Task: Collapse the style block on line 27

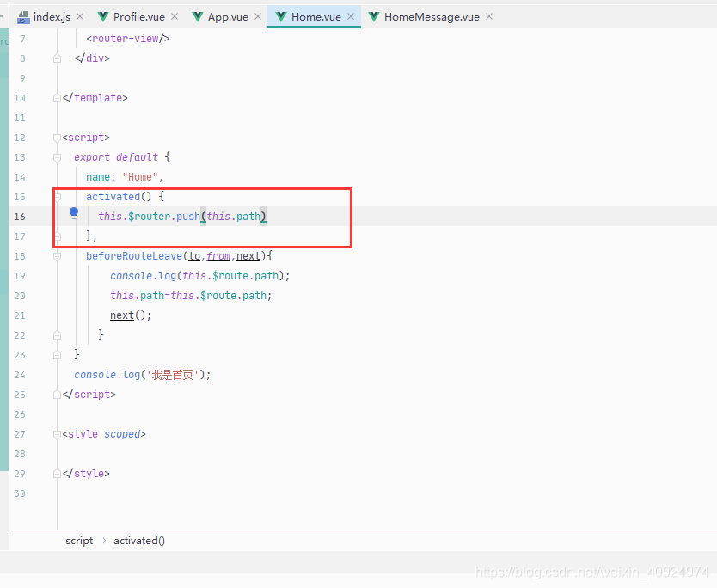Action: (57, 434)
